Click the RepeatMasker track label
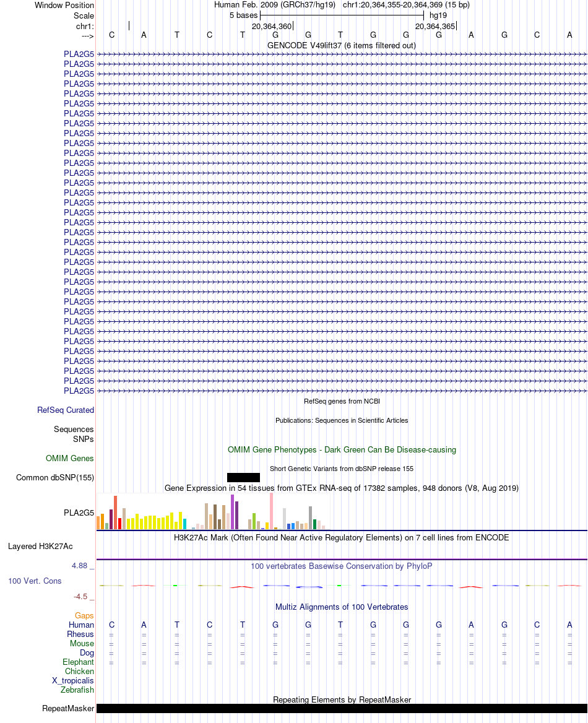Screen dimensions: 588x723 [68, 708]
